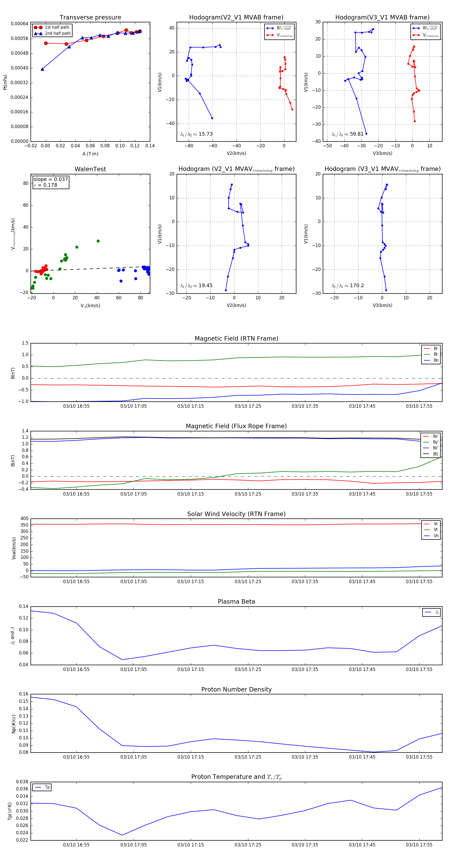Click the 'WalenTest' plot title
Screen dimensions: 473x868
90,169
